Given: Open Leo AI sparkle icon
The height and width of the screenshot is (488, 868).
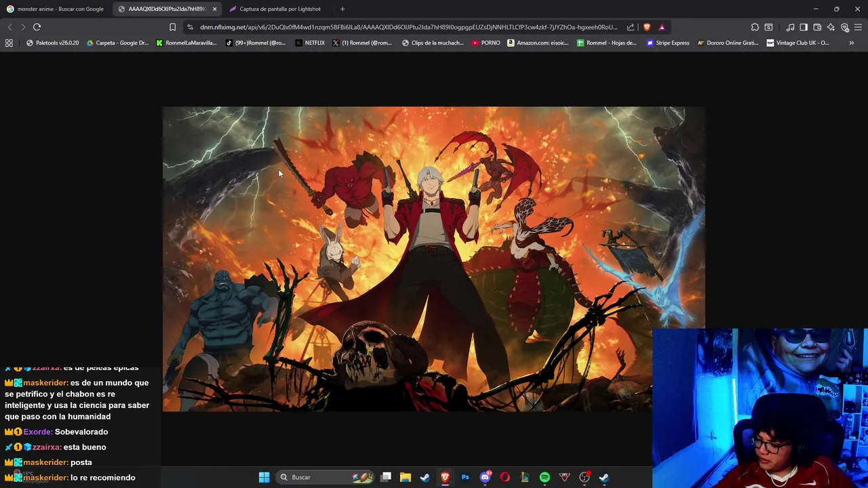Looking at the screenshot, I should click(831, 27).
